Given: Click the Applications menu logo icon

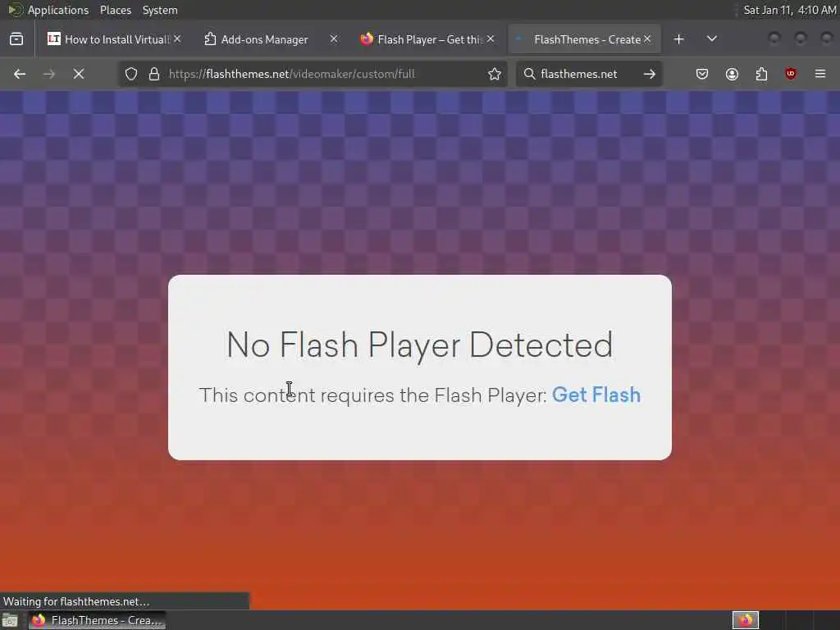Looking at the screenshot, I should (15, 10).
